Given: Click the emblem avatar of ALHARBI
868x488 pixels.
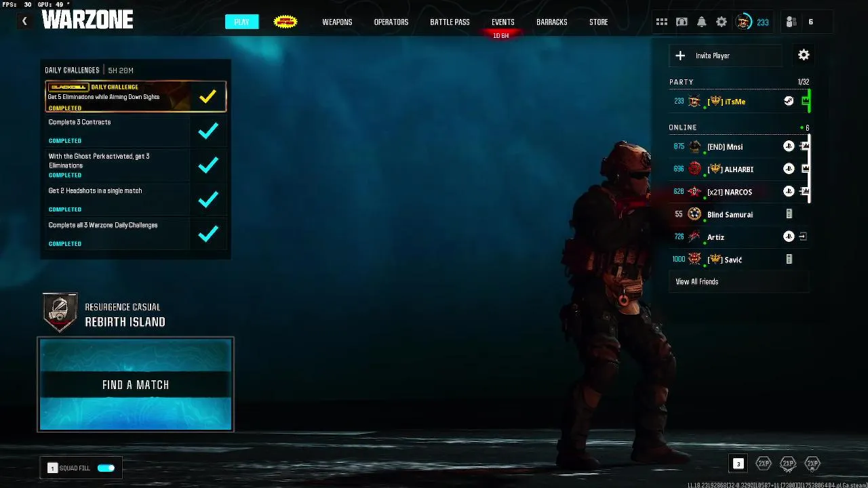Looking at the screenshot, I should 694,169.
